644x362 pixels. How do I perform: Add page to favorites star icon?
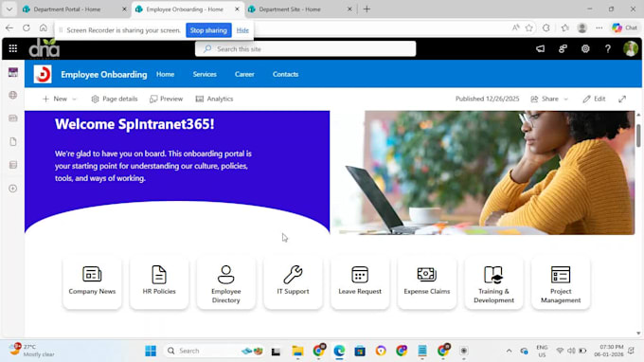529,27
